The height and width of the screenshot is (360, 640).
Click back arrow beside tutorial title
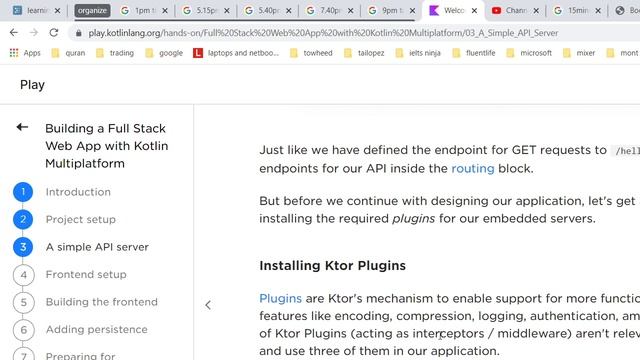(x=22, y=127)
